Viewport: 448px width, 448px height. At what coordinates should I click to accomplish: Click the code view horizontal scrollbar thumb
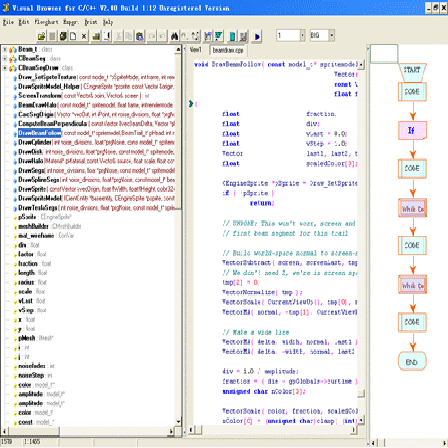pos(199,430)
